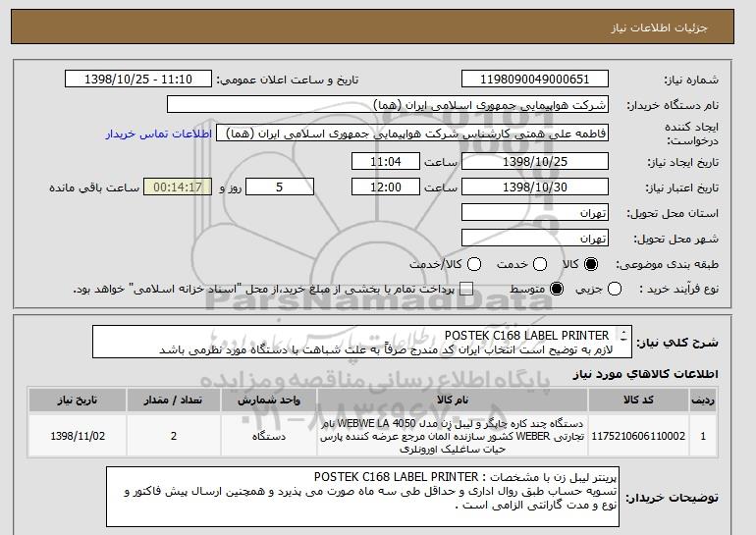Click item code 117521060611​0002 cell
This screenshot has width=756, height=535.
tap(638, 436)
